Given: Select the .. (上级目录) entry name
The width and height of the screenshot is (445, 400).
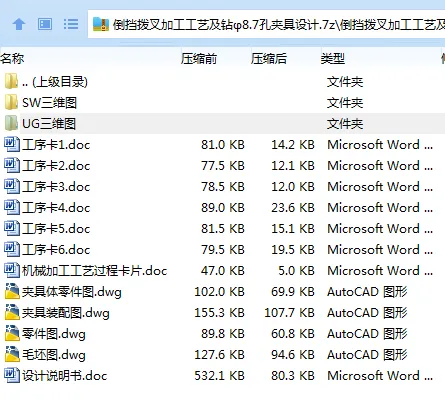Looking at the screenshot, I should [x=55, y=82].
